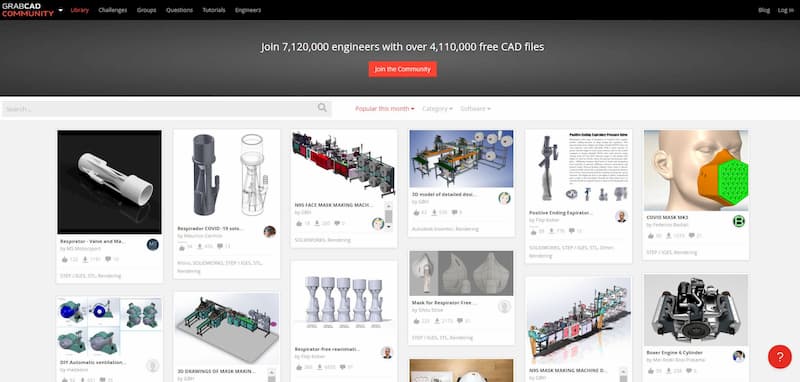Click download icon on Respirator-free reanimati... card
The image size is (800, 382).
[320, 367]
